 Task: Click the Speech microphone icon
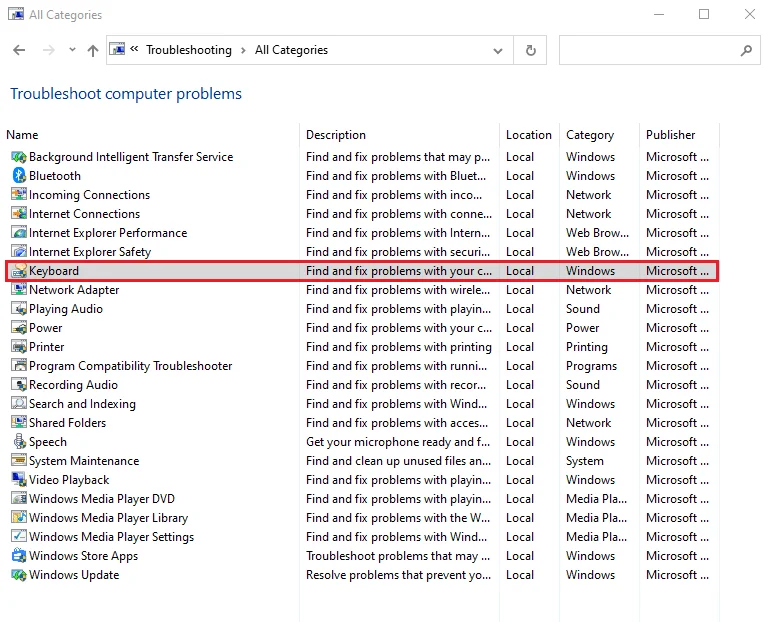[x=19, y=442]
